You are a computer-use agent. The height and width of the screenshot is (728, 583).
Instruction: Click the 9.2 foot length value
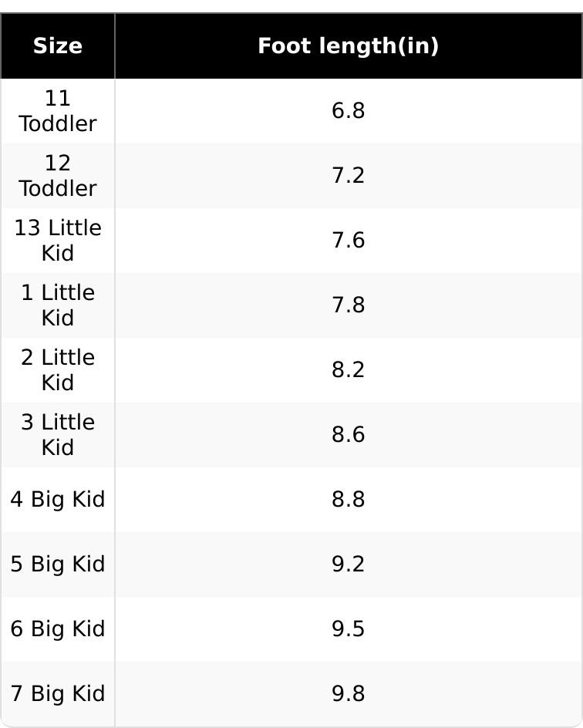(x=348, y=565)
